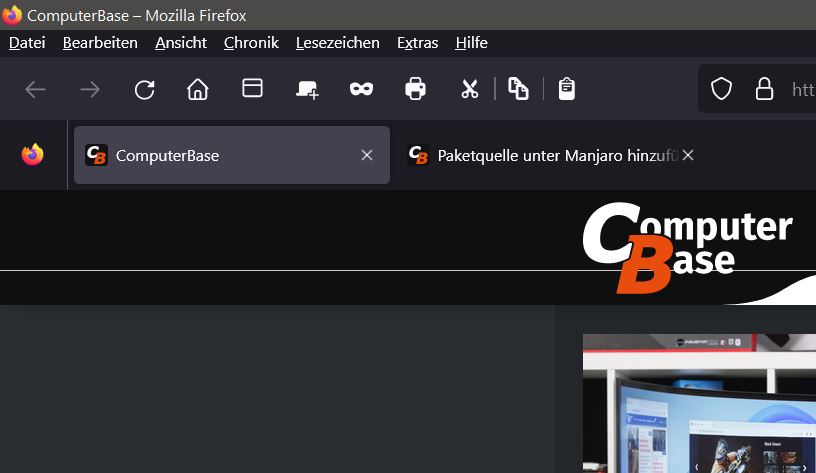Cut selection with the scissors icon
The width and height of the screenshot is (816, 473).
(470, 89)
